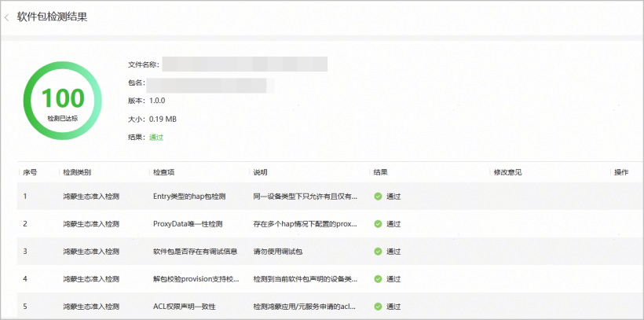Click the green check icon in row 4

pyautogui.click(x=378, y=279)
